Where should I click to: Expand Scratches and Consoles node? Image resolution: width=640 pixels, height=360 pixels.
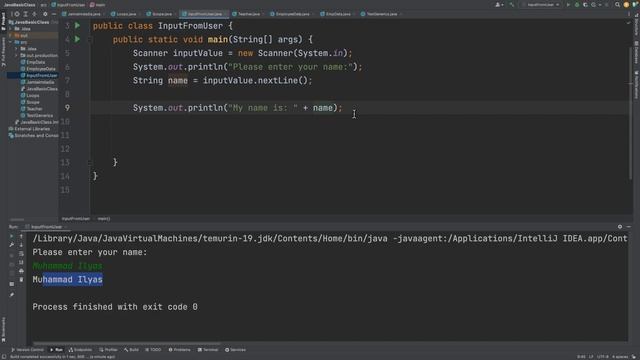pos(33,136)
